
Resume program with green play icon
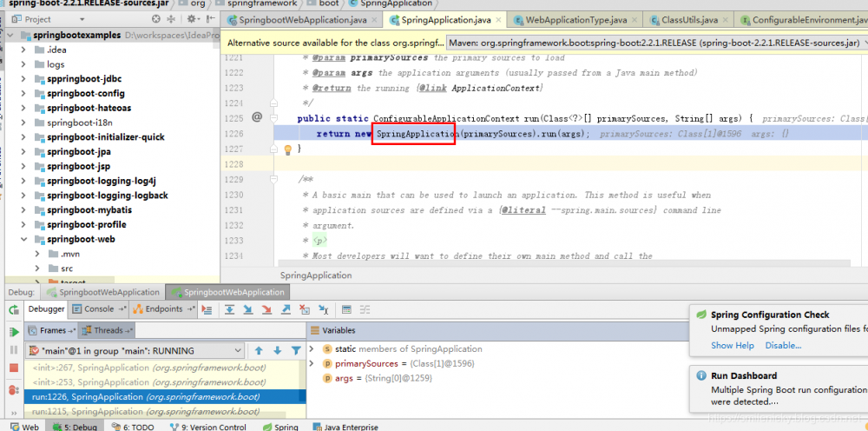point(14,332)
